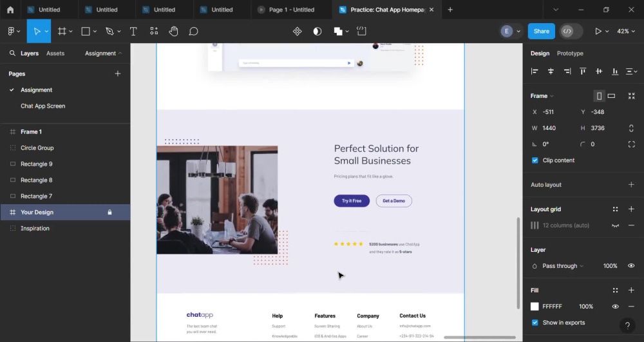Click independent corners icon
644x342 pixels.
[x=631, y=144]
